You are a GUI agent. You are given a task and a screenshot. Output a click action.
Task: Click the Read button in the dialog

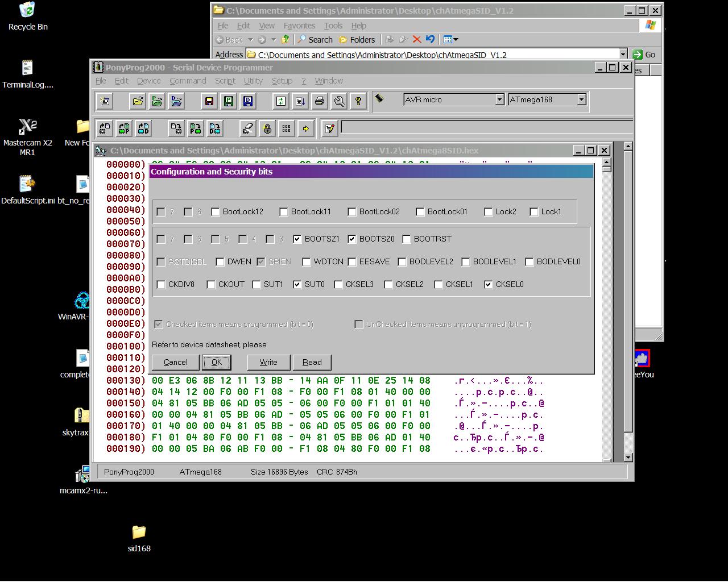(312, 362)
